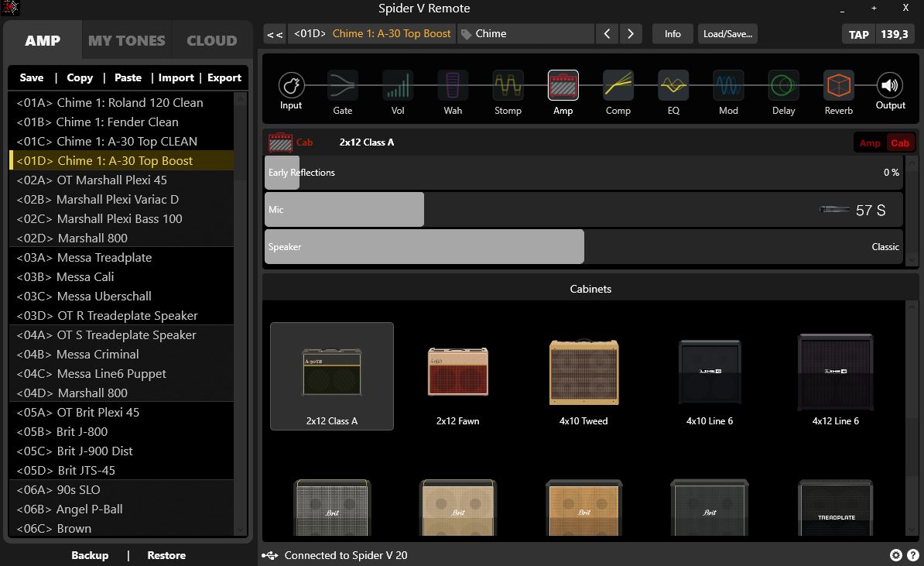Click Restore at bottom left
The height and width of the screenshot is (566, 924).
click(x=166, y=555)
